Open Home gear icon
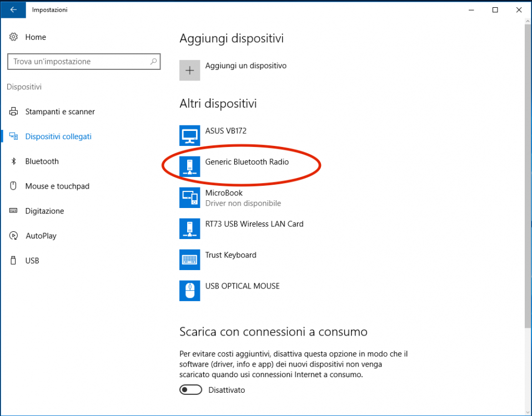The height and width of the screenshot is (416, 532). [13, 37]
